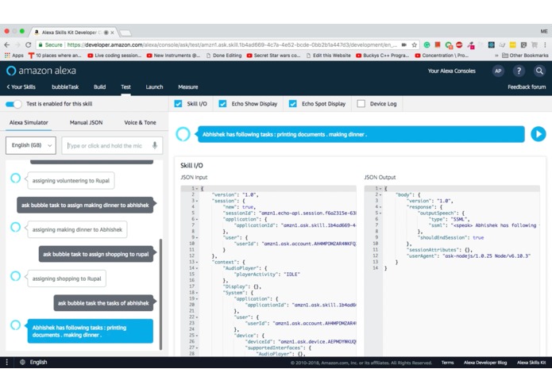Screen dimensions: 552x392
Task: Collapse the session block in JSON Input
Action: (x=197, y=201)
